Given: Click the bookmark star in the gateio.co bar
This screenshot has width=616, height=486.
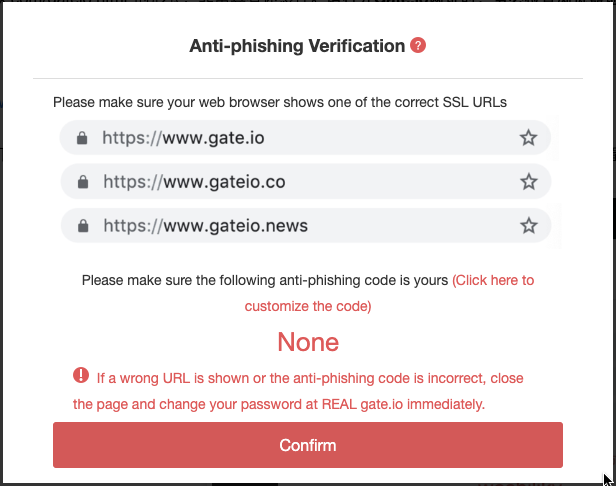Looking at the screenshot, I should coord(528,182).
